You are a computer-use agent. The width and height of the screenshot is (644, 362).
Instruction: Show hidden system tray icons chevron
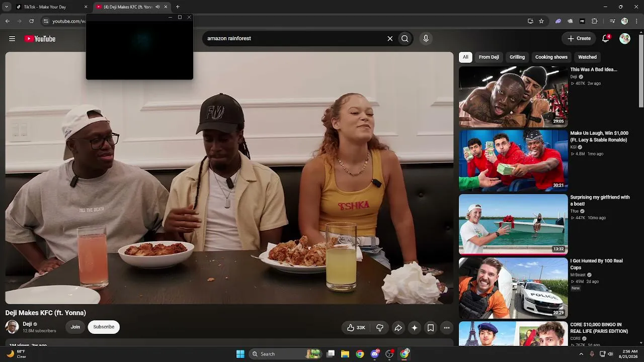(x=581, y=354)
